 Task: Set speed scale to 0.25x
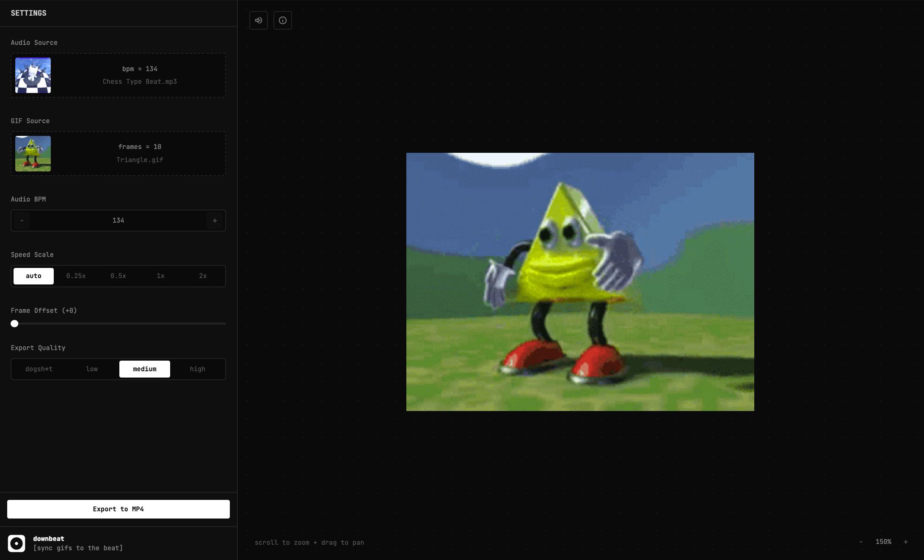tap(76, 276)
